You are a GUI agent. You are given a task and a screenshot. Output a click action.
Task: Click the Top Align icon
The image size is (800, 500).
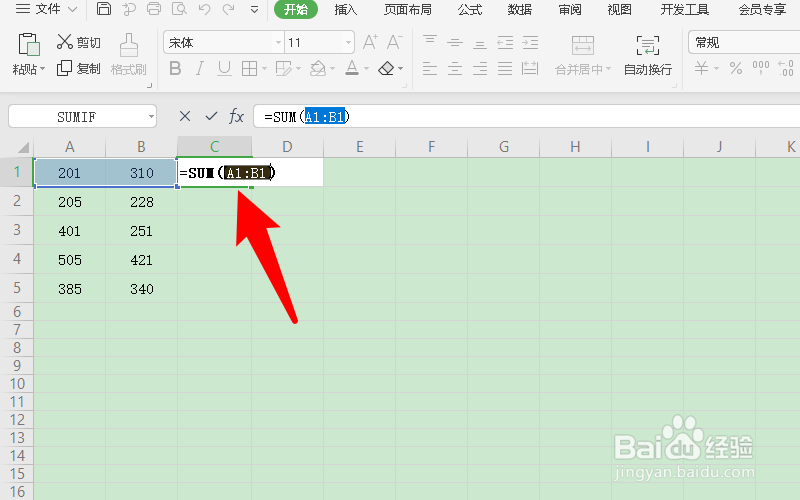click(x=430, y=42)
